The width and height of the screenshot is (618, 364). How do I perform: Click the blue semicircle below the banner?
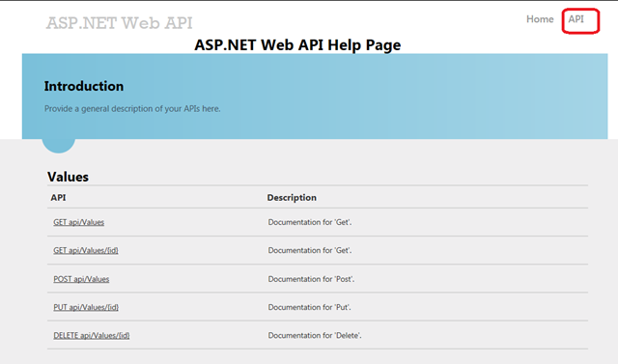pyautogui.click(x=58, y=146)
